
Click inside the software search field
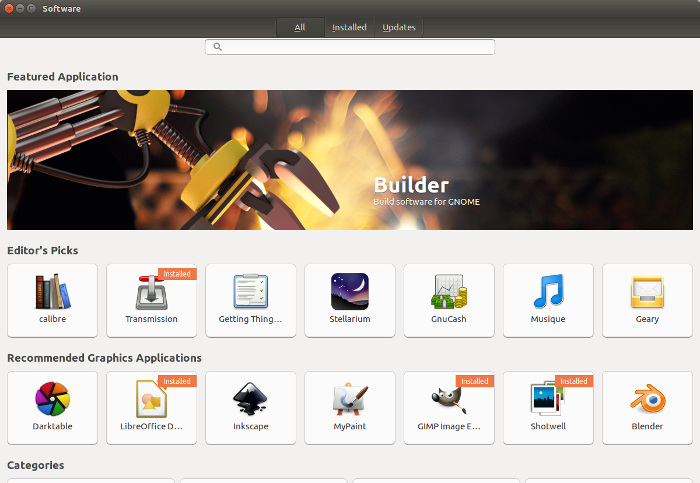pyautogui.click(x=350, y=47)
